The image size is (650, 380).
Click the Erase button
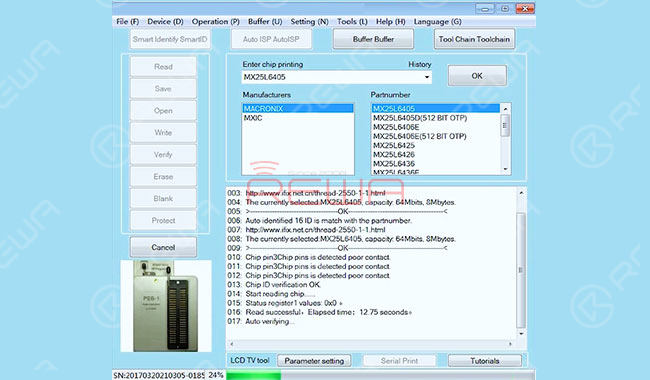click(163, 177)
